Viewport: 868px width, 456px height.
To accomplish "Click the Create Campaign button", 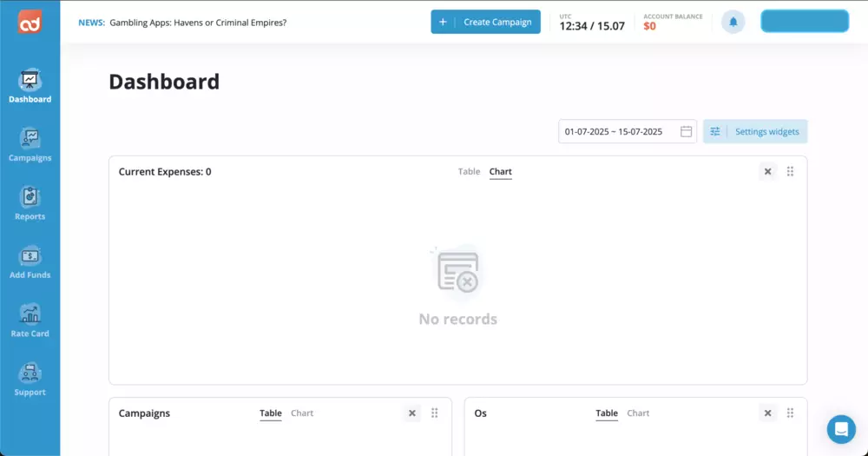I will coord(485,23).
